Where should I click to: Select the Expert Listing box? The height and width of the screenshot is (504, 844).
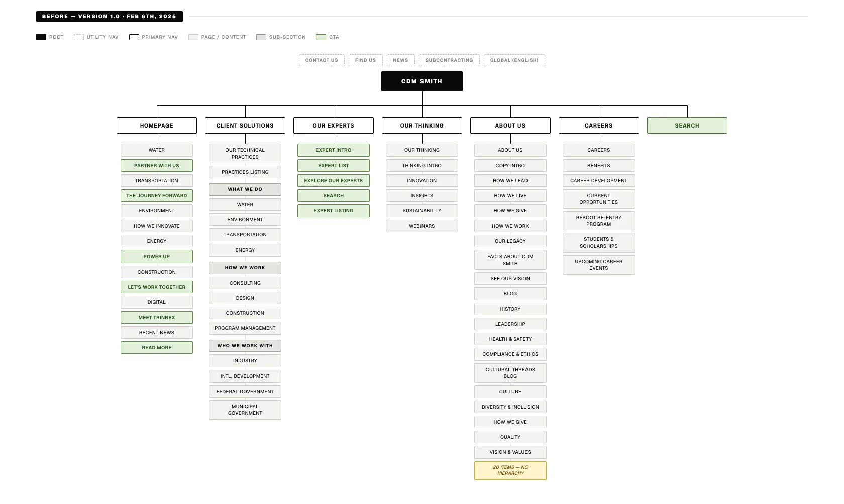pyautogui.click(x=334, y=211)
